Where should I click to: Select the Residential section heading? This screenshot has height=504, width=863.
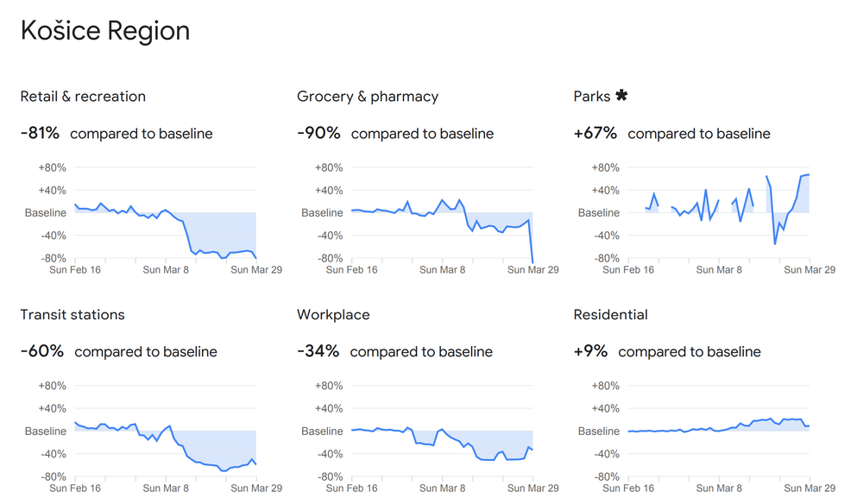click(x=610, y=315)
